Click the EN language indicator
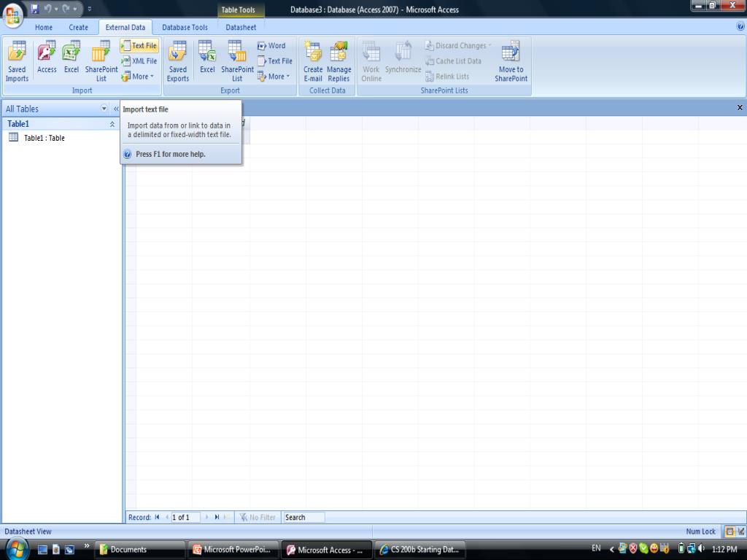 pyautogui.click(x=596, y=548)
